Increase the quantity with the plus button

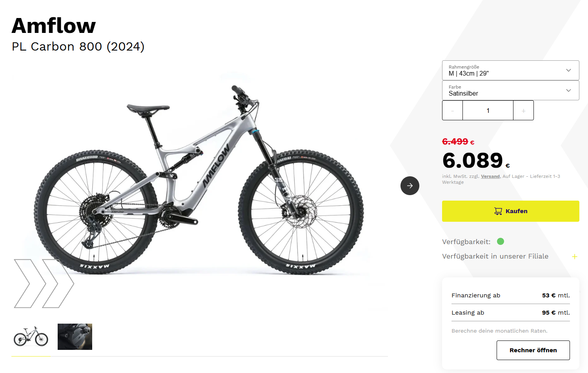[x=523, y=110]
